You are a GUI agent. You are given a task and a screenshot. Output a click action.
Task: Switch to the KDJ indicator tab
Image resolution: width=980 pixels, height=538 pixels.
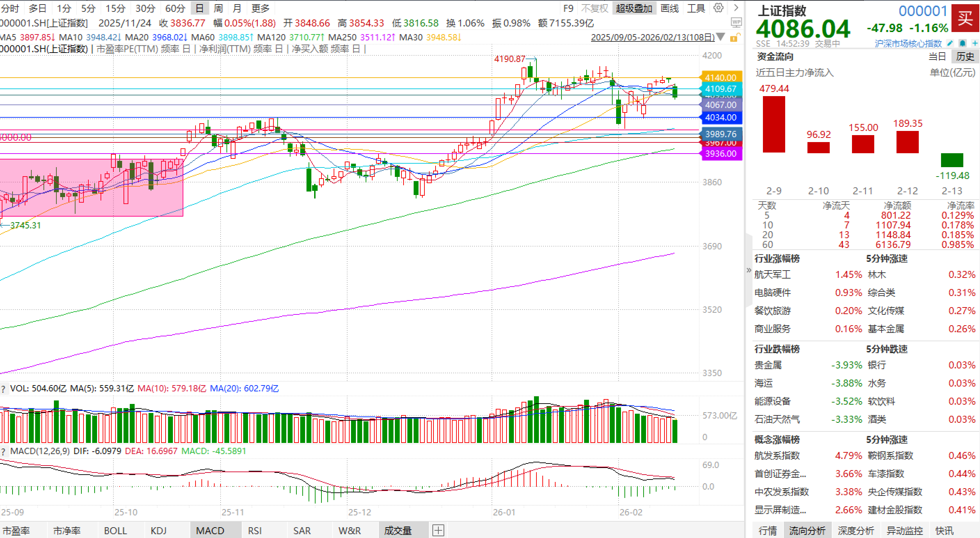pos(158,530)
